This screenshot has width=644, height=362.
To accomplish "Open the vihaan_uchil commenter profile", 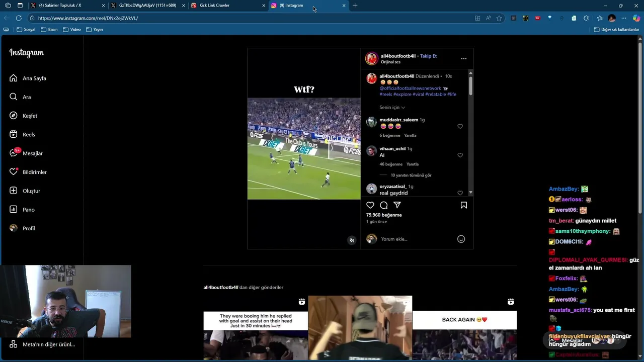I will pos(392,149).
